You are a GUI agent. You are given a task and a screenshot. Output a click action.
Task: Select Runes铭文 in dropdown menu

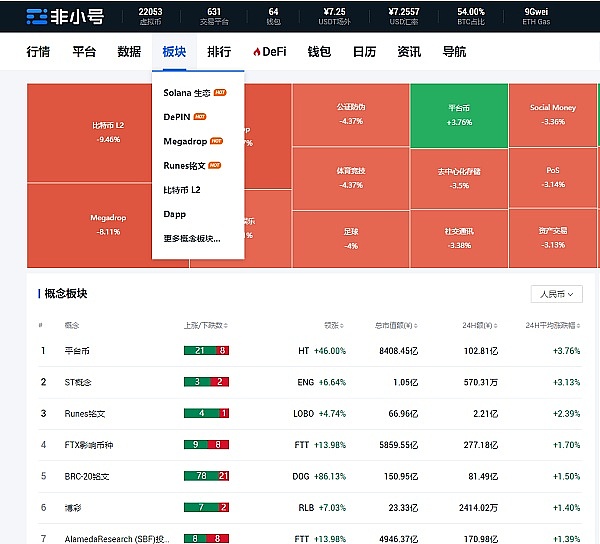coord(184,166)
